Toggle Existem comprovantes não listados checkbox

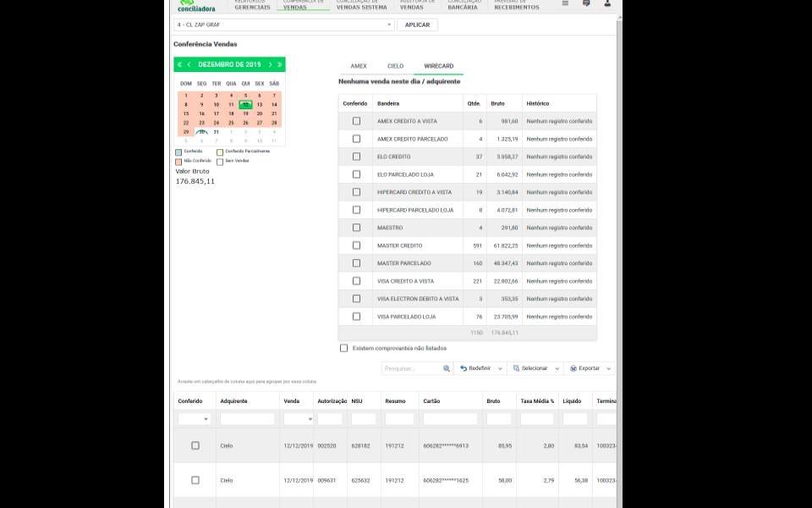tap(344, 348)
